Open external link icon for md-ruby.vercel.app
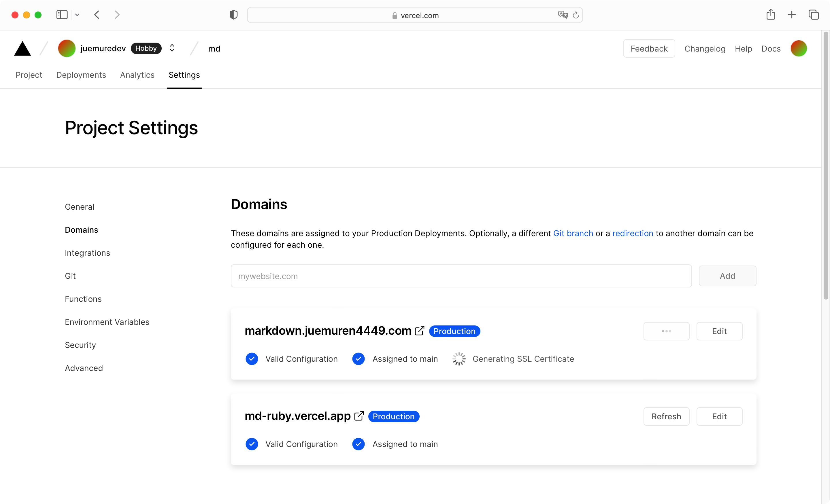 359,416
